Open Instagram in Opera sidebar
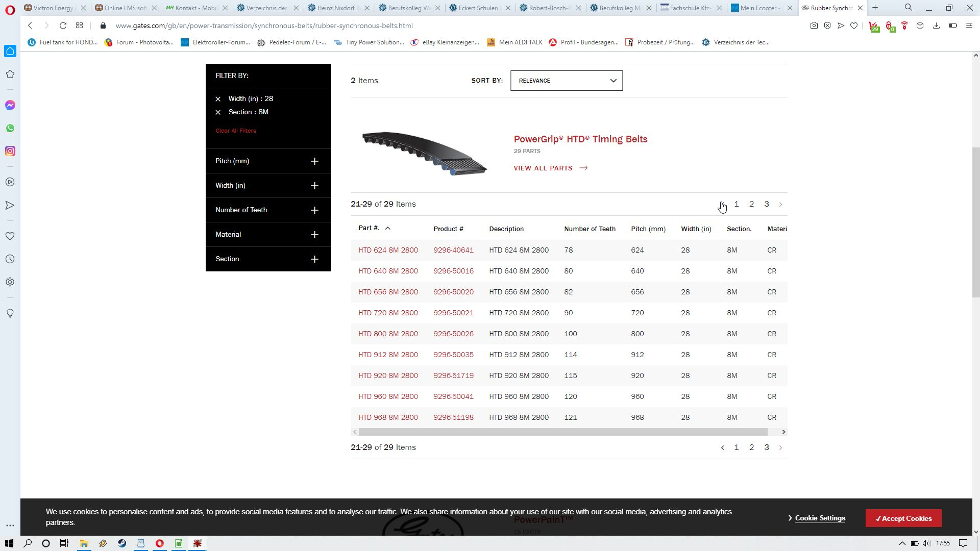The image size is (980, 551). [x=10, y=151]
